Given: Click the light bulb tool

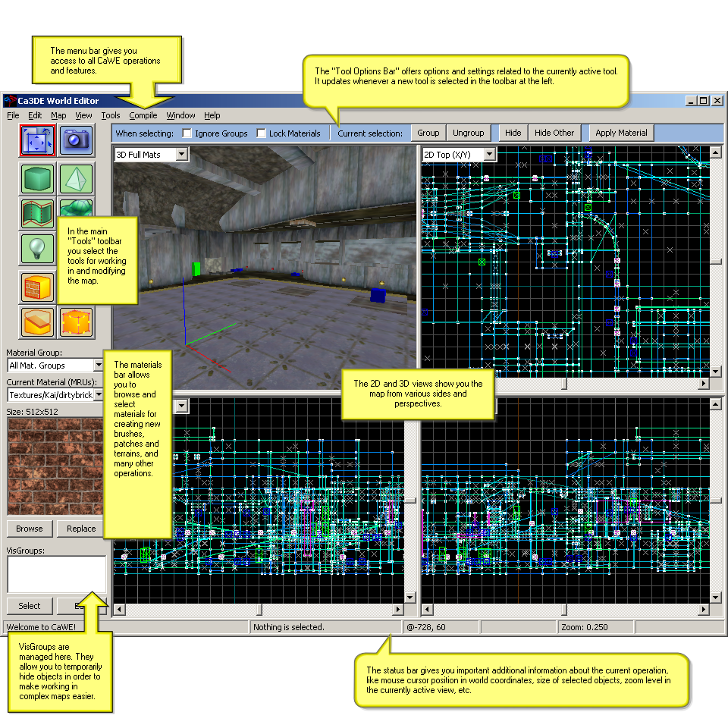Looking at the screenshot, I should pyautogui.click(x=37, y=248).
